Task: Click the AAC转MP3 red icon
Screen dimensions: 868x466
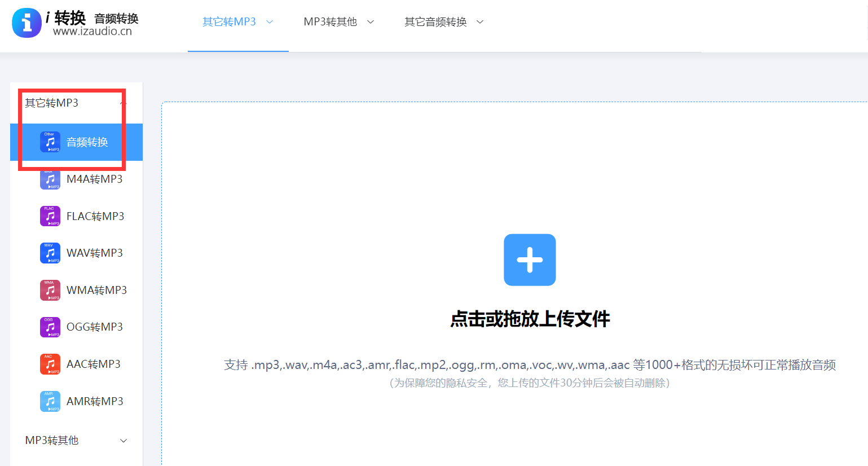Action: (50, 364)
